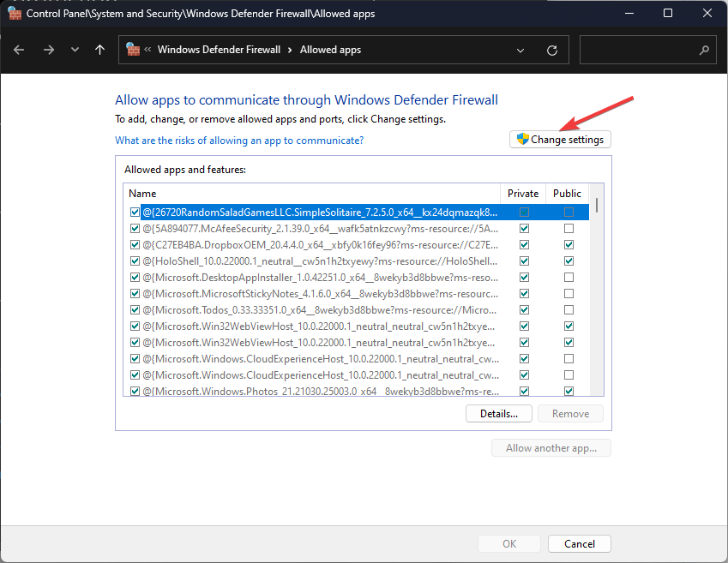Viewport: 728px width, 563px height.
Task: Click the Back navigation arrow
Action: point(20,50)
